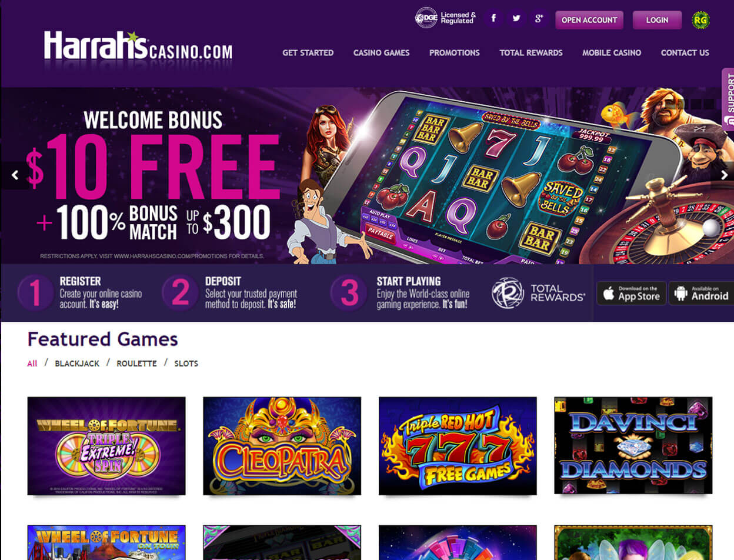Download from the App Store badge
Screen dimensions: 734x560
[x=632, y=293]
